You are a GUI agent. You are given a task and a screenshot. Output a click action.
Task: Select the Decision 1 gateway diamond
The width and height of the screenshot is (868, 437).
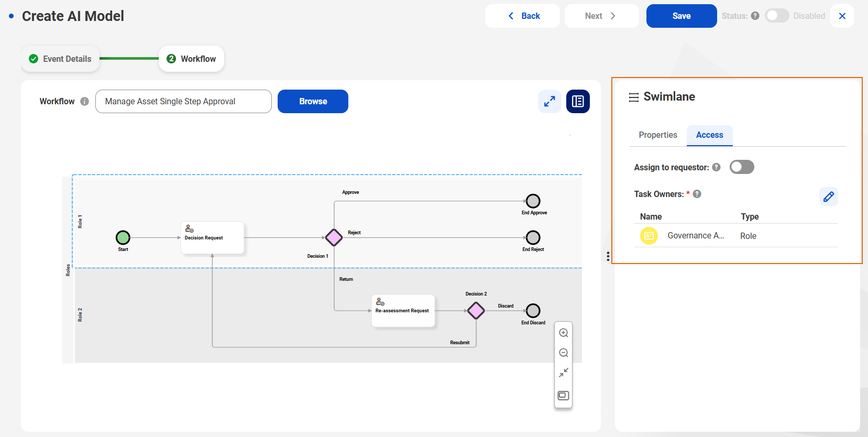(x=334, y=237)
